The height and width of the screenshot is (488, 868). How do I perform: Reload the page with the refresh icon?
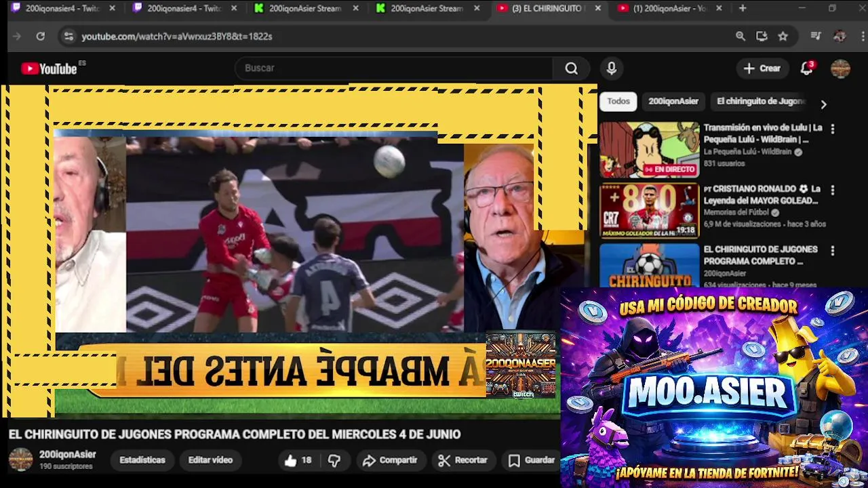tap(41, 37)
